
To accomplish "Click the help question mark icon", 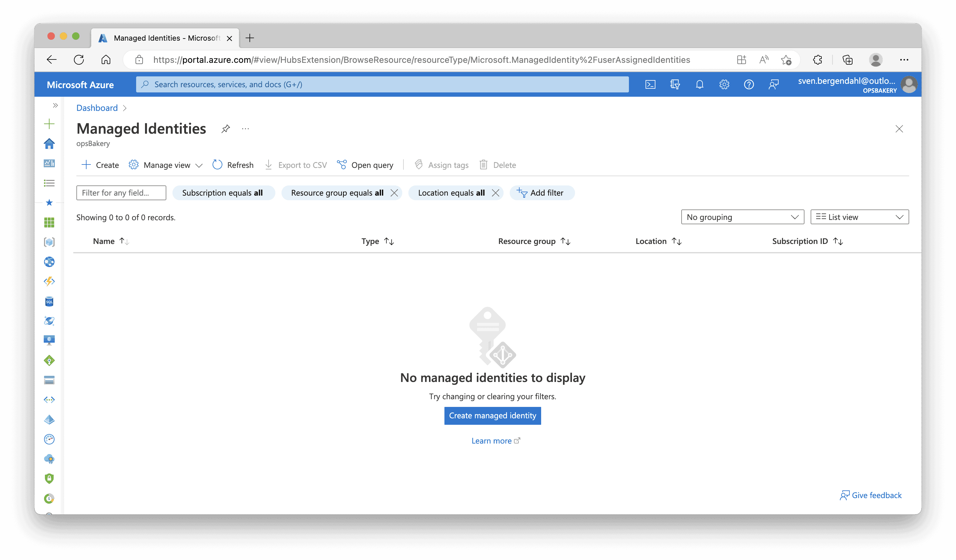I will pyautogui.click(x=748, y=84).
